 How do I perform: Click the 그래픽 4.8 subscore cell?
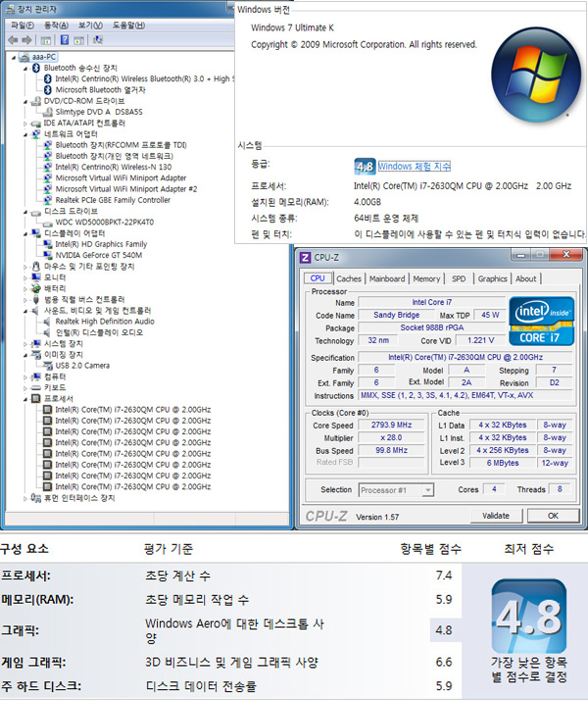[444, 630]
